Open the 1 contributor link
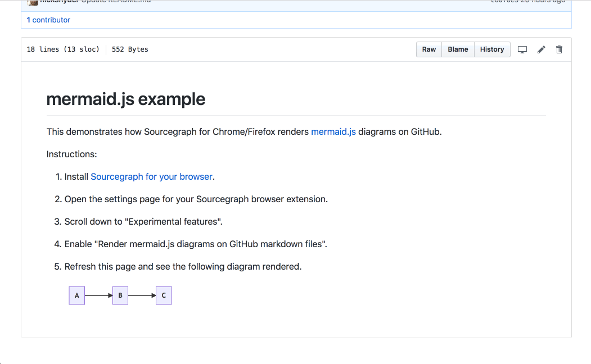591x364 pixels. tap(48, 20)
